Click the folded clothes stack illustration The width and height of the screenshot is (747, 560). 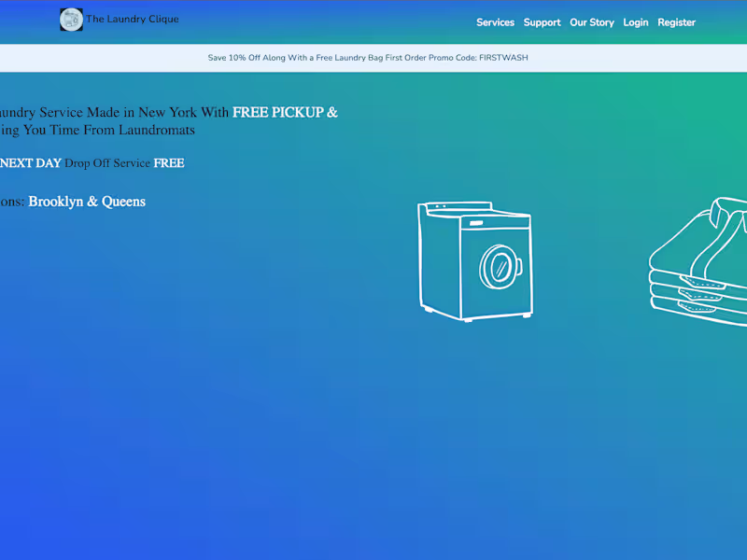coord(698,261)
